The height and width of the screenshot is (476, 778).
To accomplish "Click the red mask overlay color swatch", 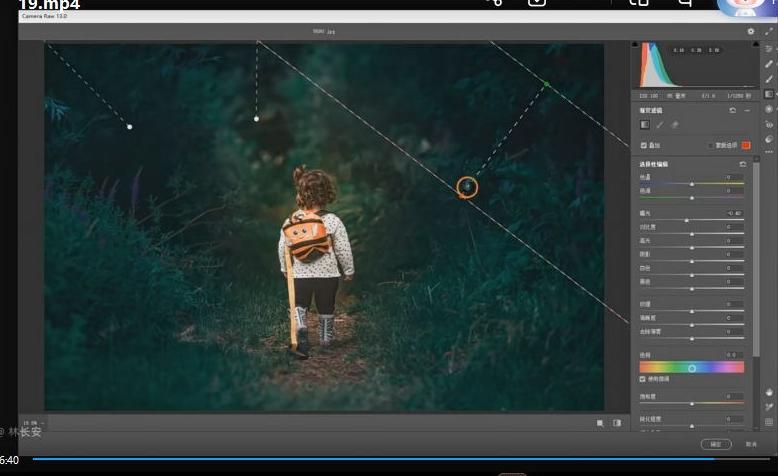I will point(745,145).
